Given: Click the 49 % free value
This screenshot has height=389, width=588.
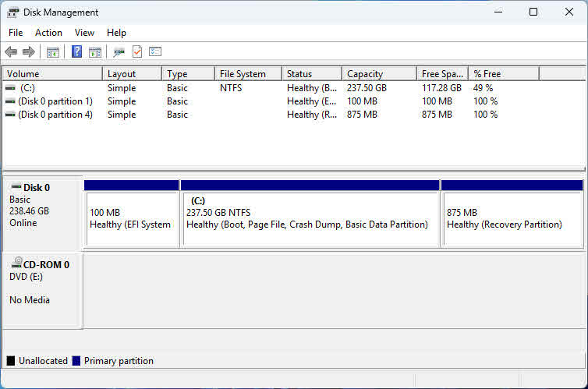Looking at the screenshot, I should coord(484,88).
